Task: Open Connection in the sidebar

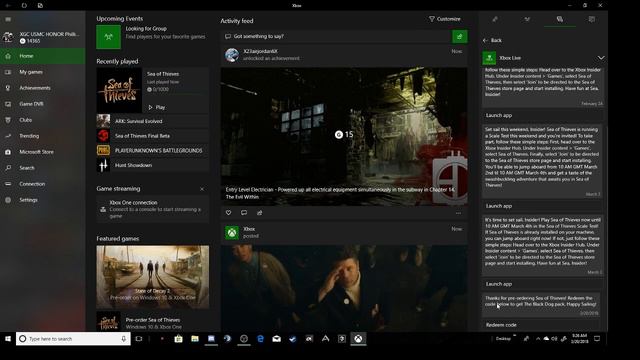Action: [x=42, y=184]
